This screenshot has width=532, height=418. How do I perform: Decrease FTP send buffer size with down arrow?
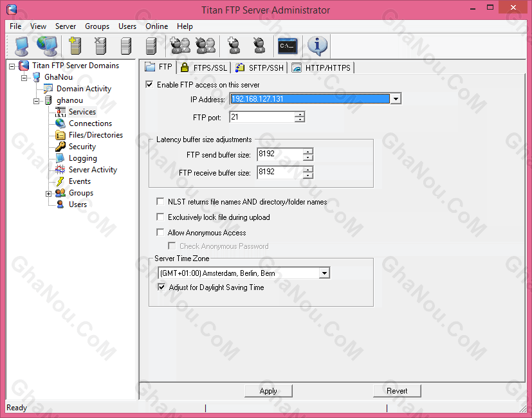coord(307,158)
